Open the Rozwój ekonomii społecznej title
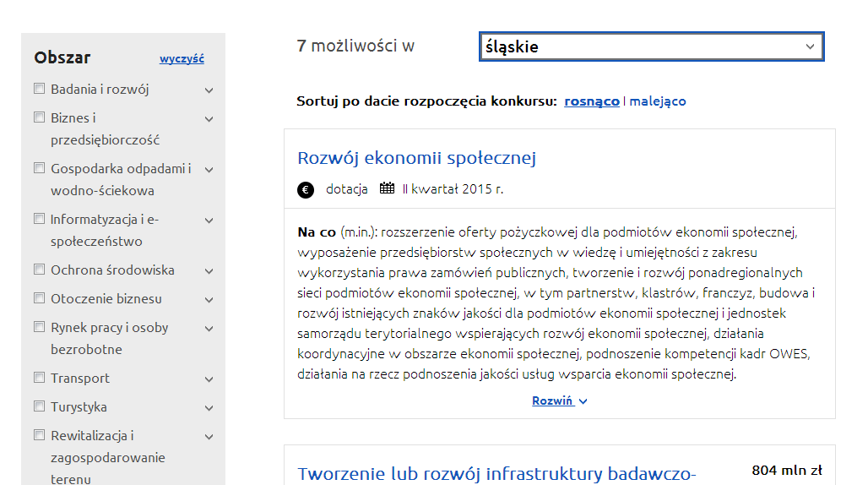Viewport: 868px width, 485px height. 417,158
